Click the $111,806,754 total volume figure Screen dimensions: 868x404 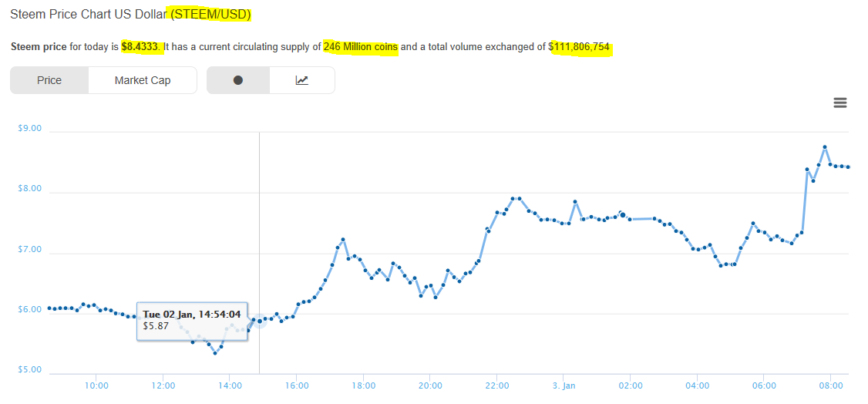(x=579, y=48)
